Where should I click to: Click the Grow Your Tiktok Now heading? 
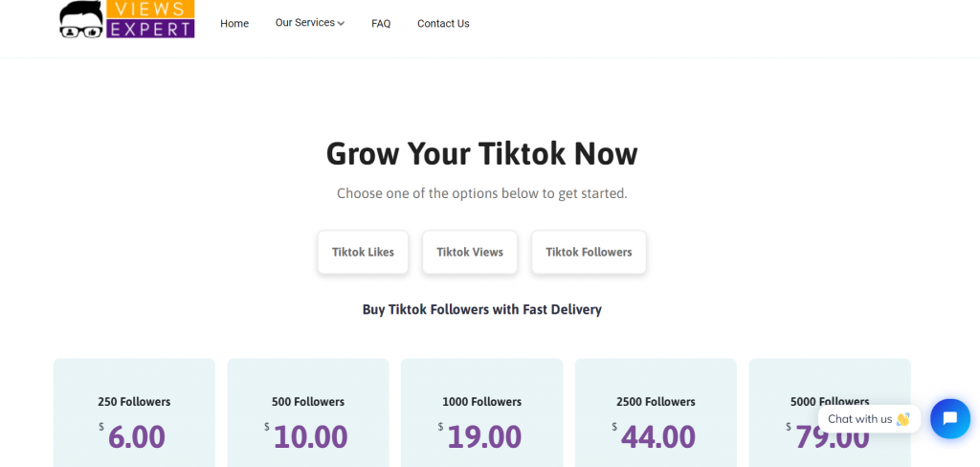pos(482,153)
